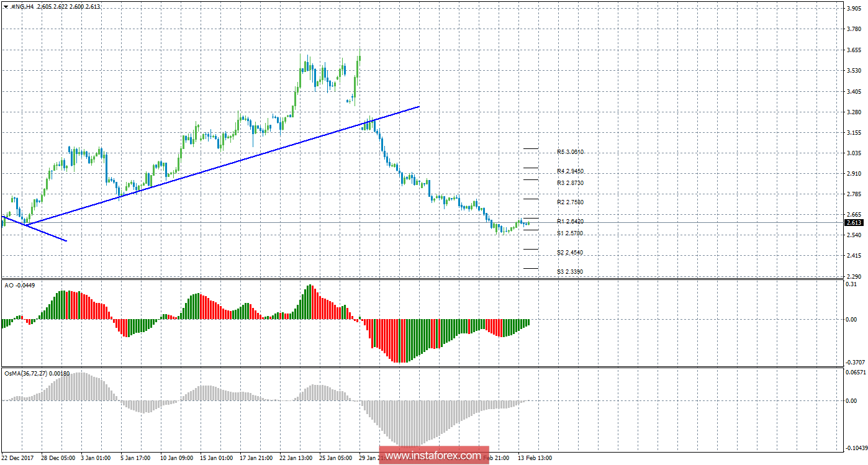Click the 0.06571 OsMA scale value
This screenshot has width=868, height=465.
[855, 372]
